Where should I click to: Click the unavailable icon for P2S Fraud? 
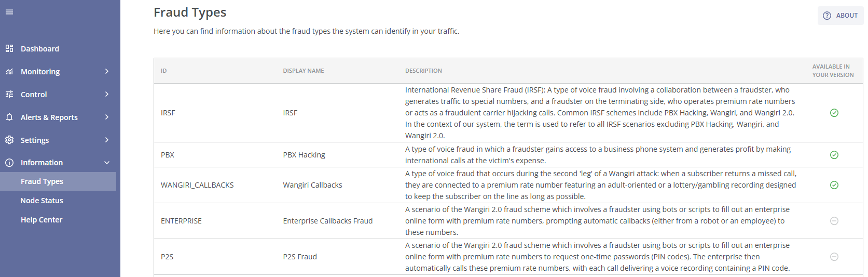pos(834,257)
